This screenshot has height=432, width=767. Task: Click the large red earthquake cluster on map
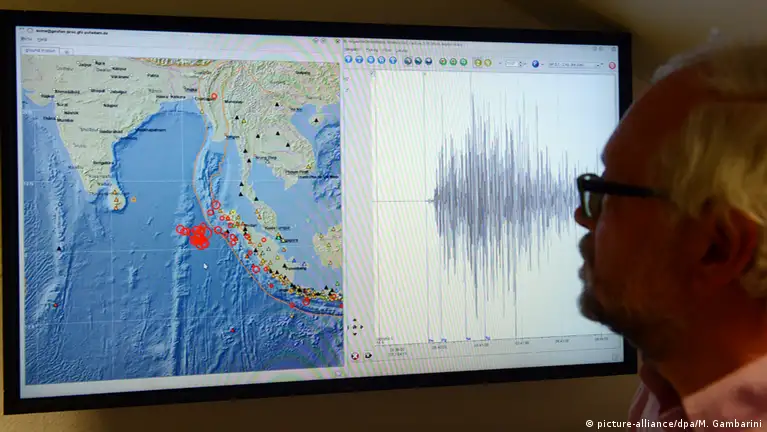(198, 238)
